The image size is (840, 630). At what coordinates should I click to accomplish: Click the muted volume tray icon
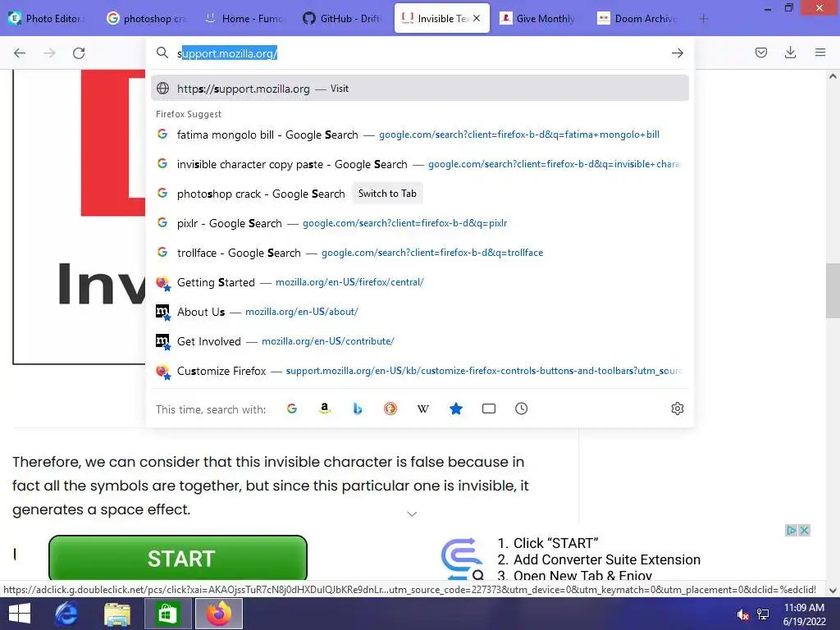tap(742, 614)
